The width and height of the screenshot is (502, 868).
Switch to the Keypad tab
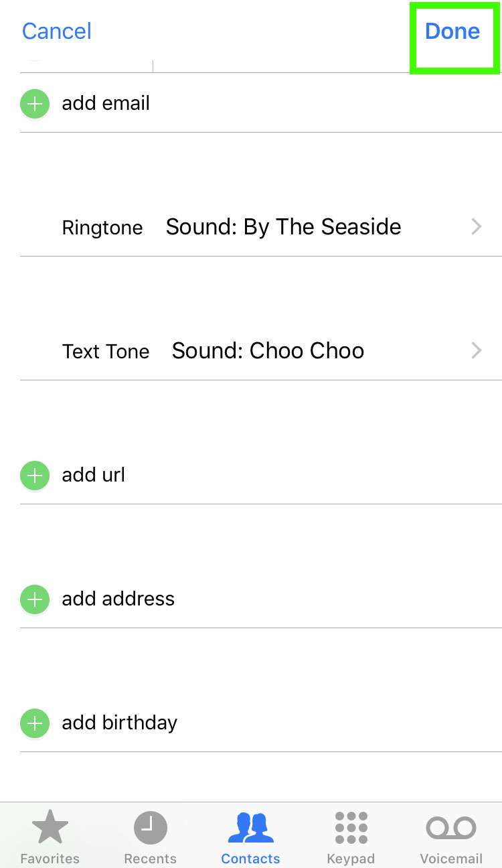351,836
